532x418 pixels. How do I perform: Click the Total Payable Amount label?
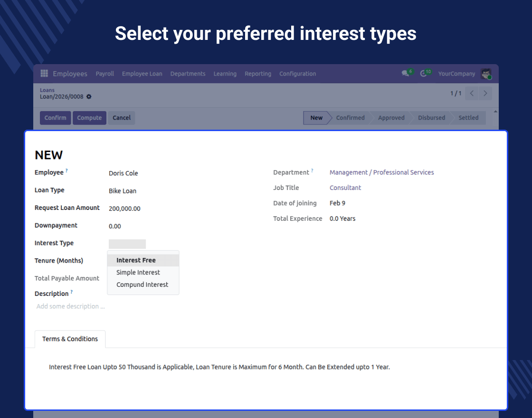coord(67,278)
